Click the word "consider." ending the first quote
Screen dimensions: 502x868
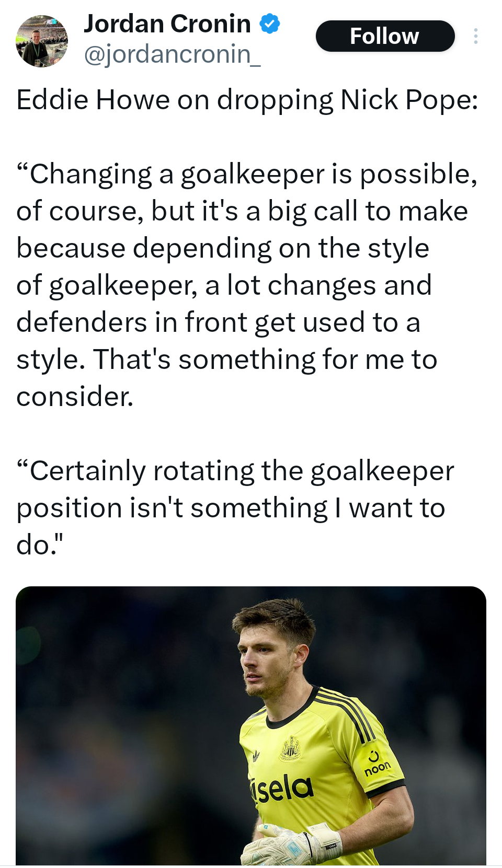[75, 397]
